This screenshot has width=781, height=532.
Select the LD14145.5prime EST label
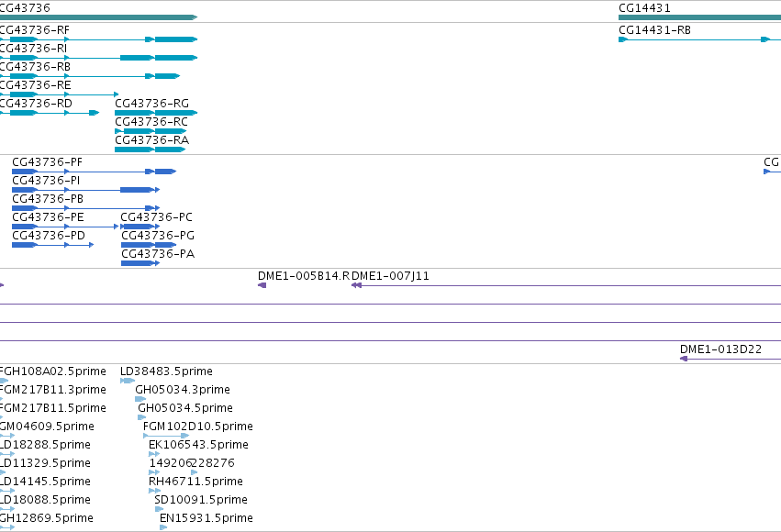[x=45, y=482]
